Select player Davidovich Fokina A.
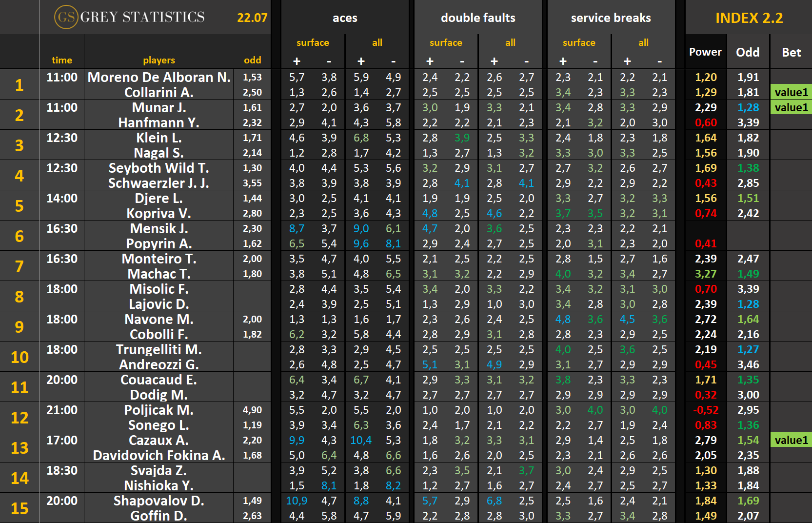 pos(159,455)
